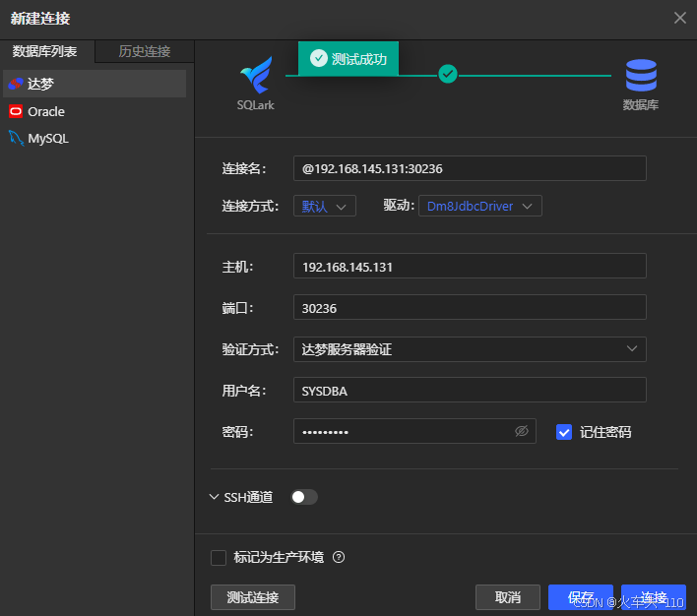Click the blue 连接 button
Image resolution: width=697 pixels, height=616 pixels.
654,597
